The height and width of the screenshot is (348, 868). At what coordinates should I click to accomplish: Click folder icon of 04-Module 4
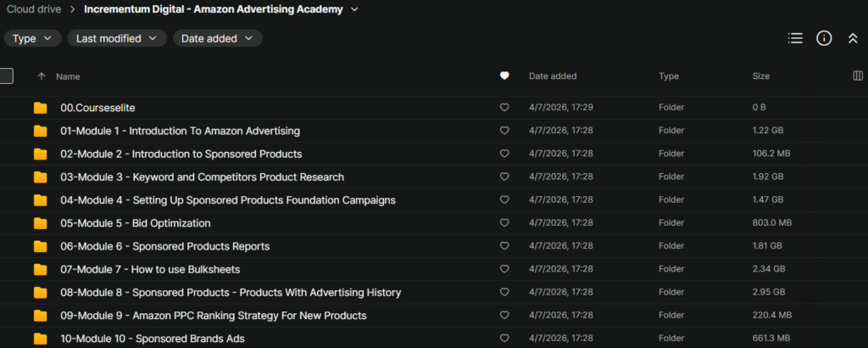click(41, 200)
